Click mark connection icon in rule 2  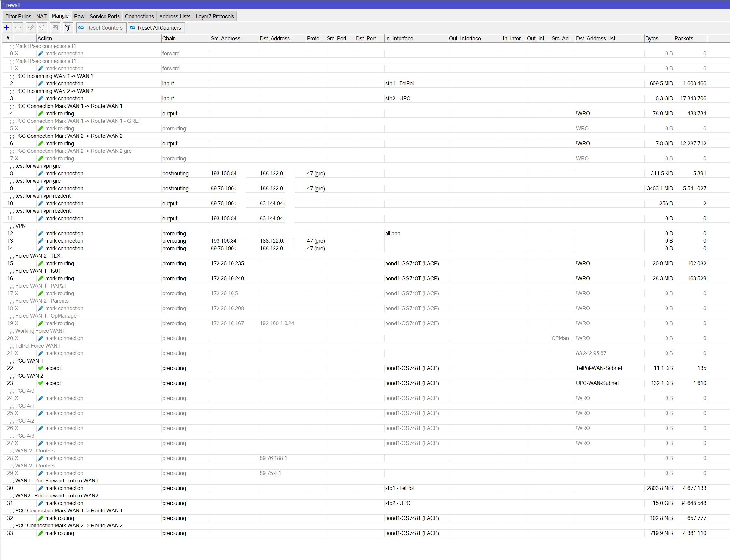pyautogui.click(x=41, y=84)
